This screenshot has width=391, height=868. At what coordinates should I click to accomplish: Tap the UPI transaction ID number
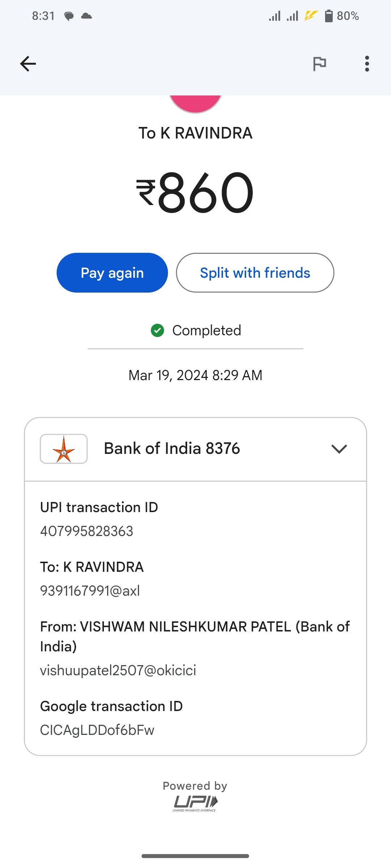(x=87, y=531)
